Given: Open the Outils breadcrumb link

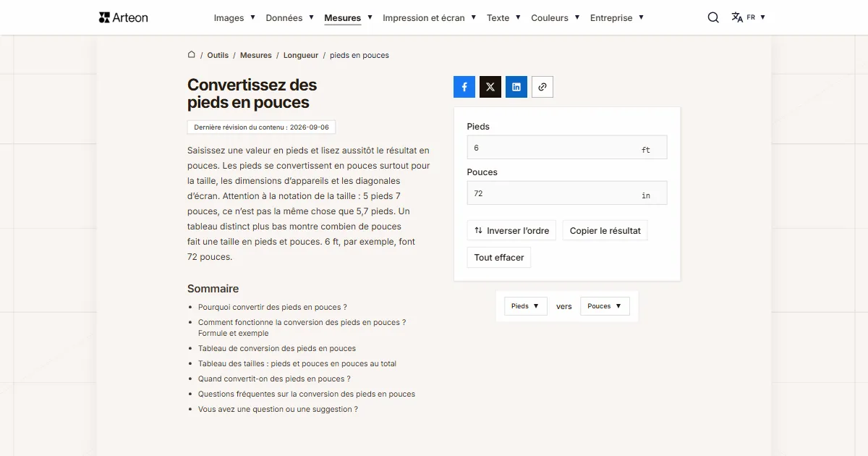Looking at the screenshot, I should (218, 55).
